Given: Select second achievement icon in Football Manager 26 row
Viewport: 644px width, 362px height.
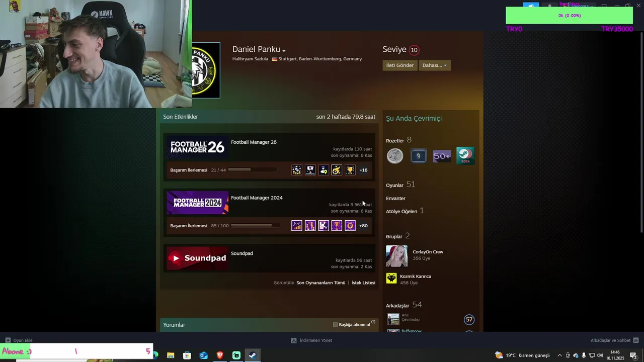Looking at the screenshot, I should pos(310,170).
